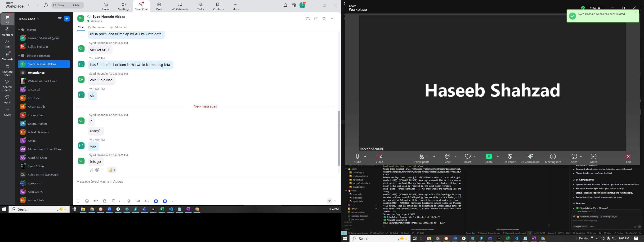The width and height of the screenshot is (644, 242).
Task: Collapse the Starred section
Action: click(19, 30)
